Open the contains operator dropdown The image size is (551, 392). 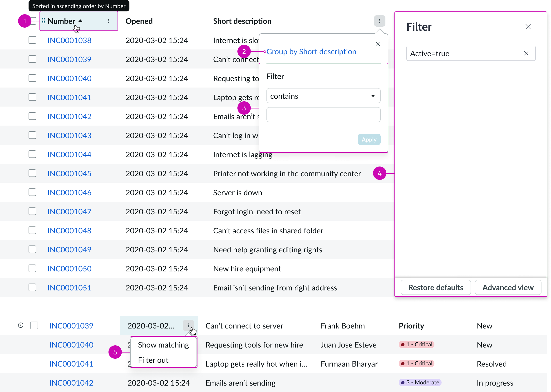click(323, 96)
